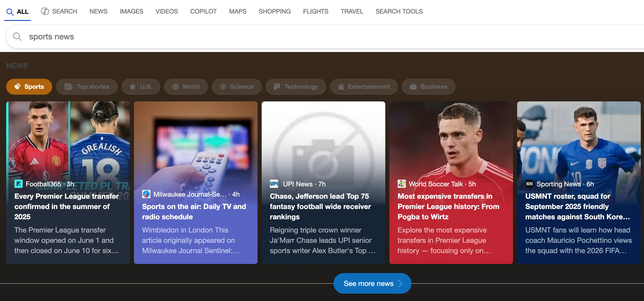
Task: Select the Sports news category chip
Action: 29,87
